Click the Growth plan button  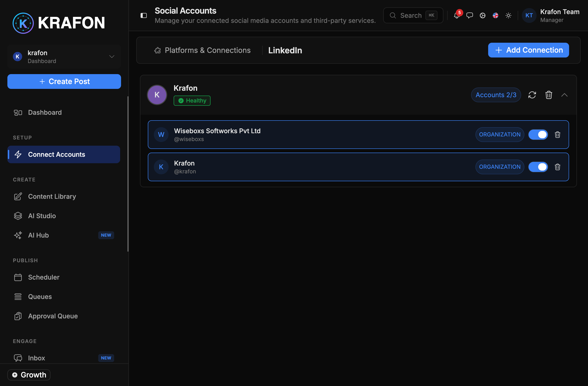coord(29,375)
